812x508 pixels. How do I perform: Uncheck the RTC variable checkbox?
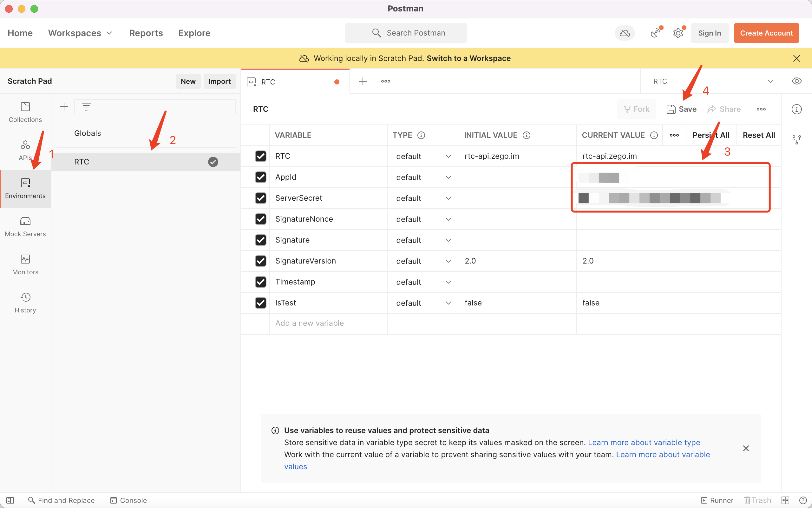(x=261, y=156)
